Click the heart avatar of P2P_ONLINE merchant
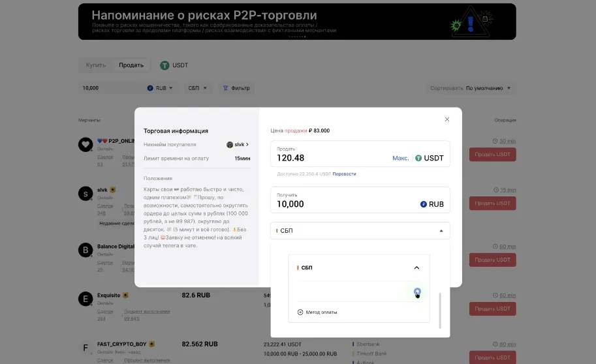 (86, 144)
